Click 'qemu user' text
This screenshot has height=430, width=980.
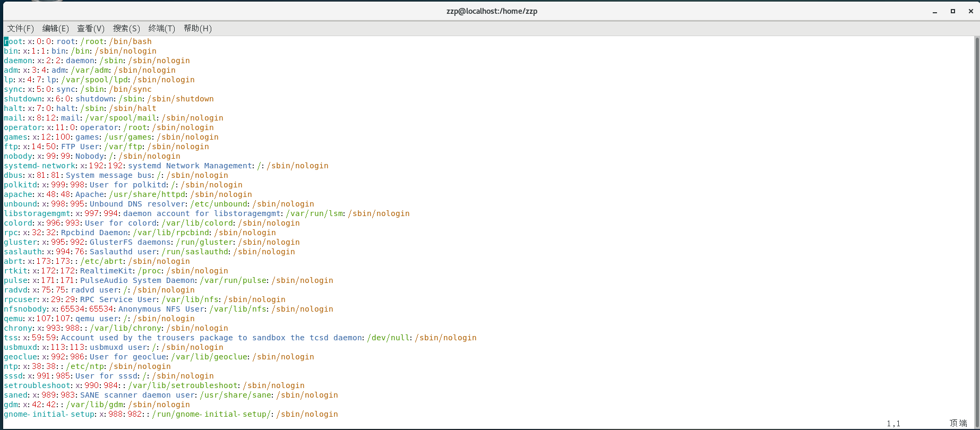coord(97,319)
